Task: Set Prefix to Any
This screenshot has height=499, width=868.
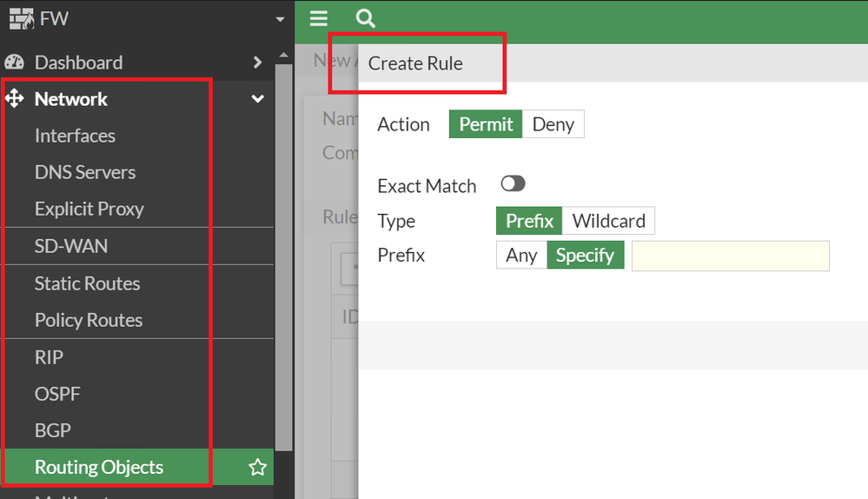Action: 521,256
